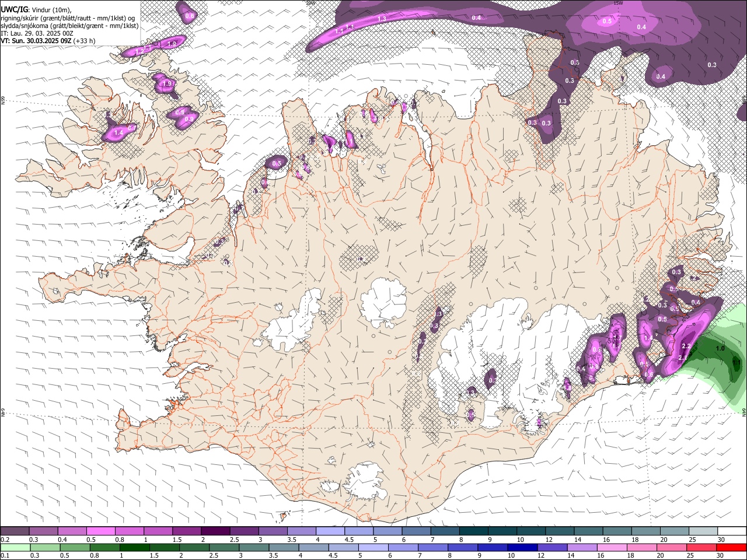The width and height of the screenshot is (747, 560).
Task: Select the light pink 16–18 swatch, lower scale
Action: point(612,547)
